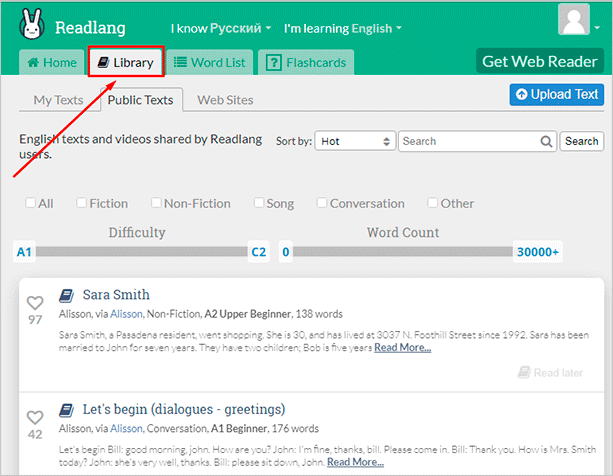This screenshot has width=613, height=476.
Task: Click into the Search text field
Action: (x=476, y=141)
